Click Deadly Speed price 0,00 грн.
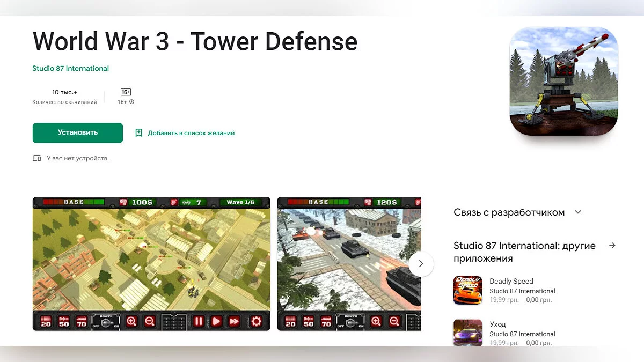This screenshot has height=362, width=644. click(538, 300)
